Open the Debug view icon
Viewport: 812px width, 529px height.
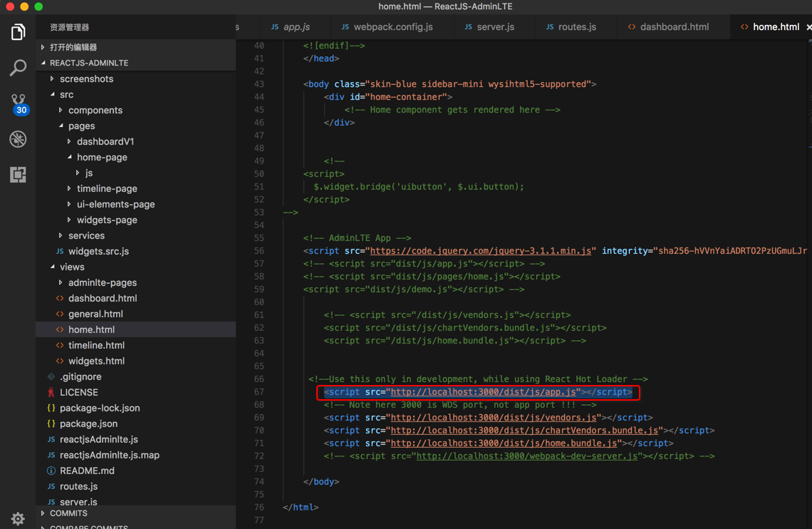coord(18,139)
